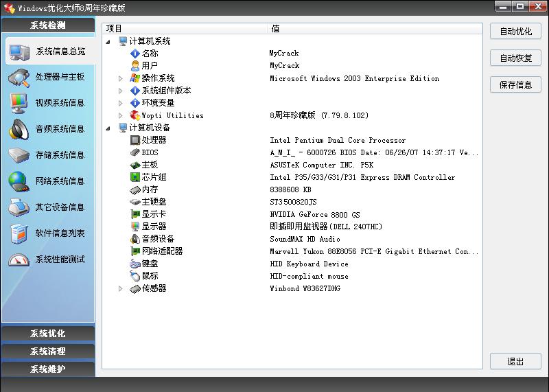Select the Winbond W83627DHG value
This screenshot has height=392, width=549.
pos(305,288)
